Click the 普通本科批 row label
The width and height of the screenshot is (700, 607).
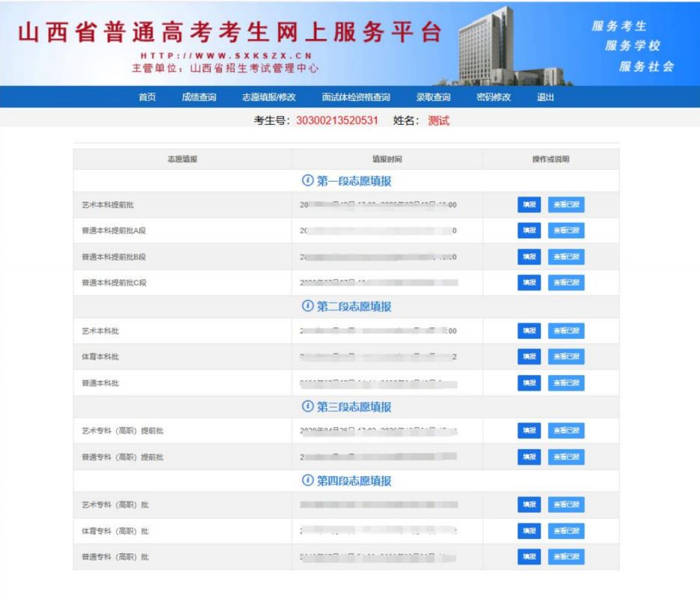pos(100,383)
